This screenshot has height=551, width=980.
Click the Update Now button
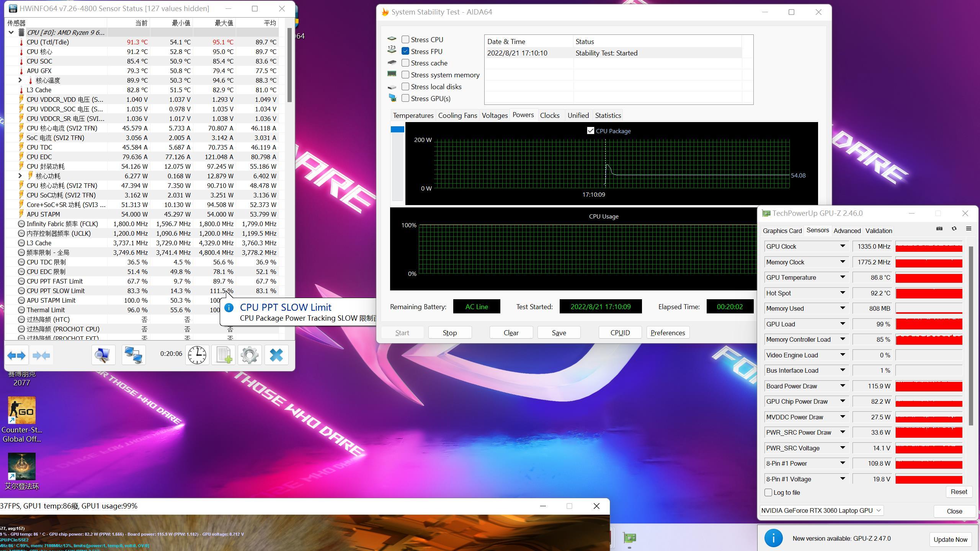coord(950,540)
